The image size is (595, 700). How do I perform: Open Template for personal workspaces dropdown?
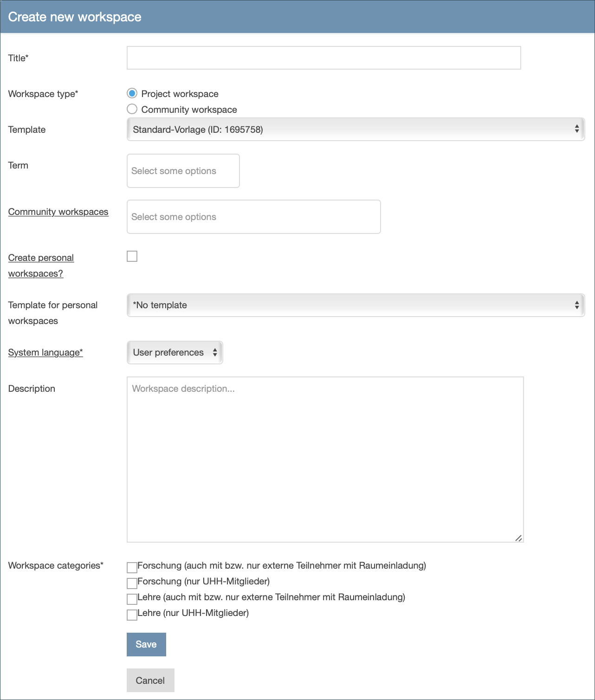pos(356,305)
